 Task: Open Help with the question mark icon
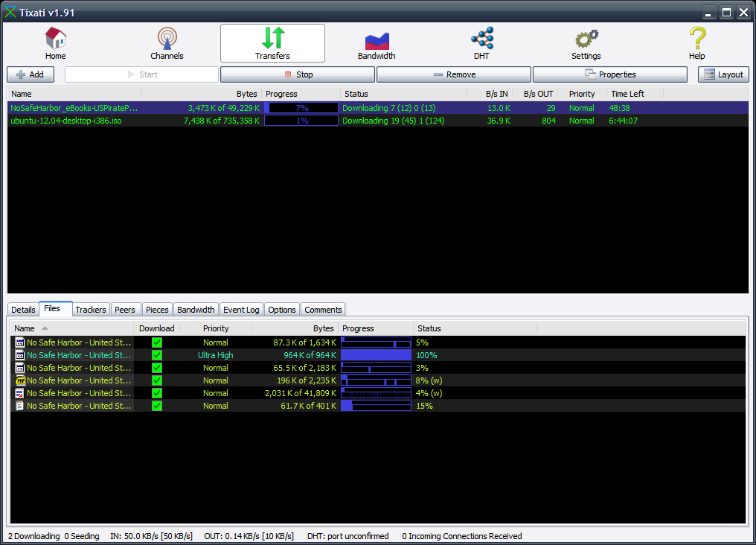click(x=696, y=43)
